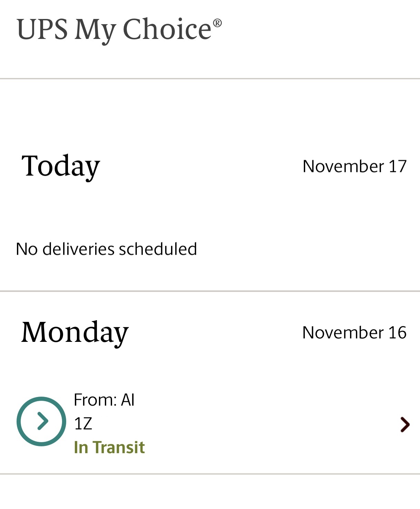Image resolution: width=420 pixels, height=509 pixels.
Task: Tap the sender name AI on the package
Action: coord(128,400)
